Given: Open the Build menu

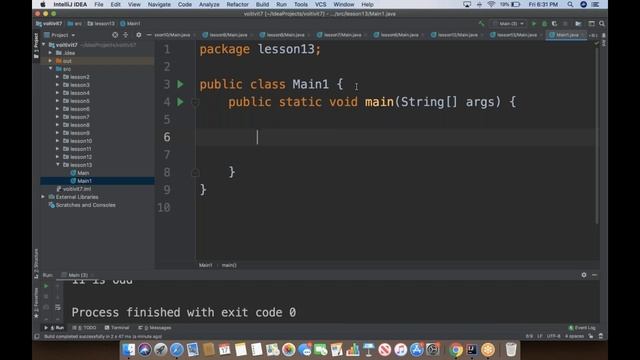Looking at the screenshot, I should point(262,4).
